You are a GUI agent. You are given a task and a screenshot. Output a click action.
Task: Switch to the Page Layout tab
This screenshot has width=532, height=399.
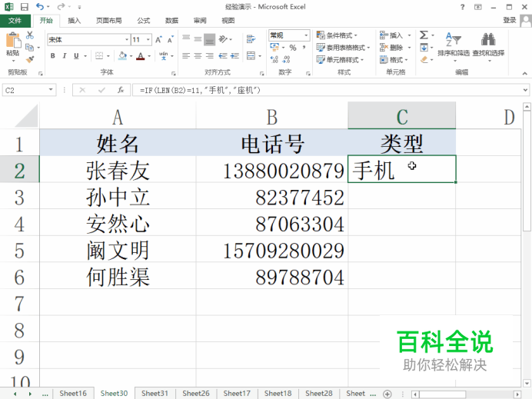pyautogui.click(x=108, y=21)
